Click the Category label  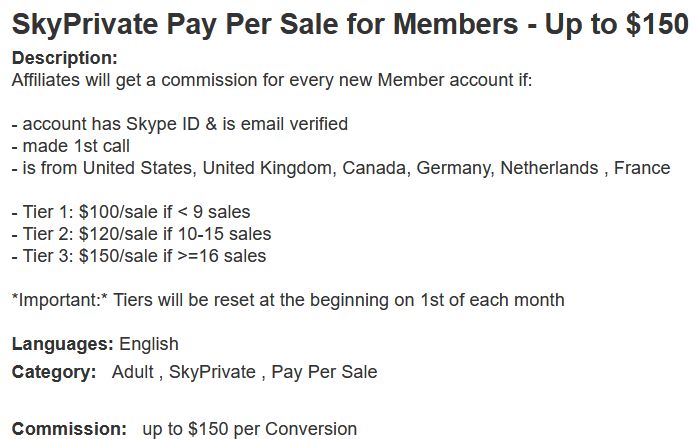54,372
